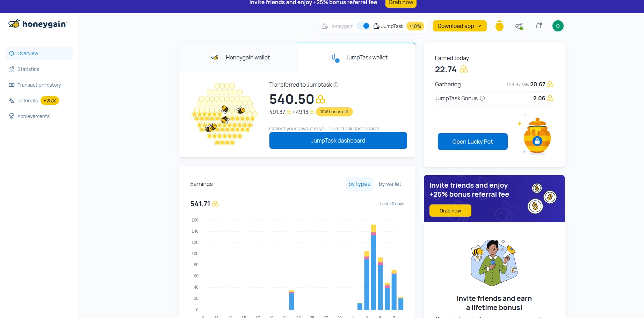Click the tallest bar in earnings chart
The image size is (644, 318).
(x=374, y=267)
